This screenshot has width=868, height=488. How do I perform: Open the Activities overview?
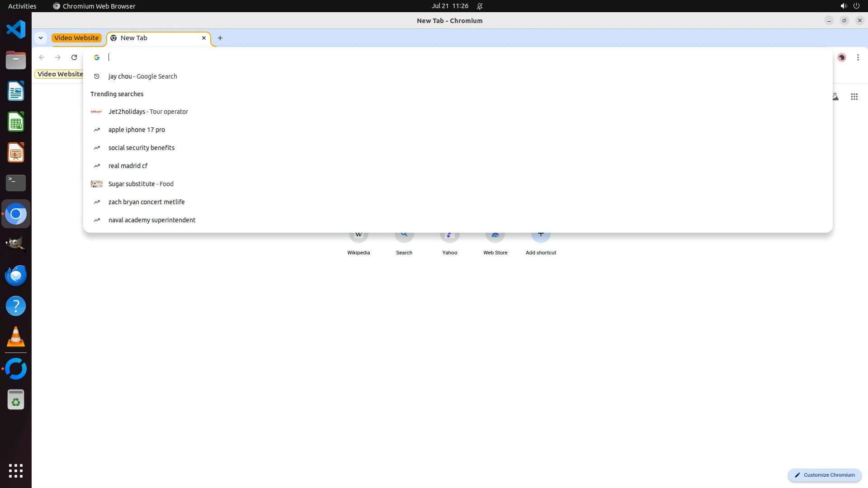click(22, 6)
